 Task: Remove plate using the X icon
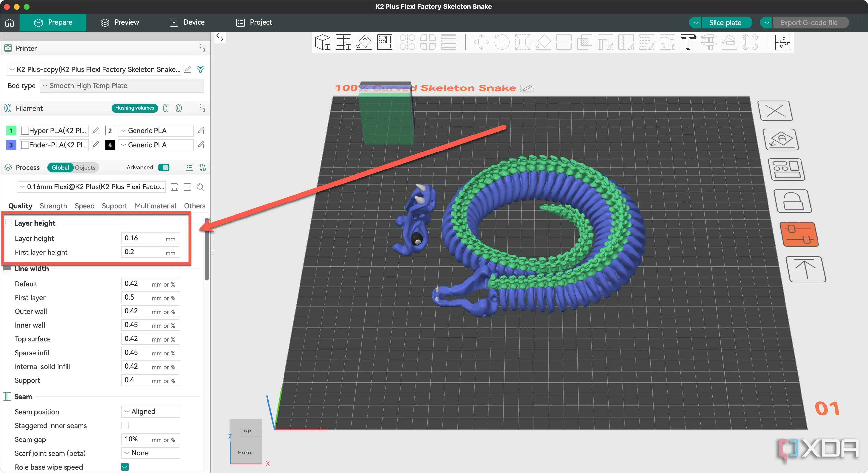(775, 111)
